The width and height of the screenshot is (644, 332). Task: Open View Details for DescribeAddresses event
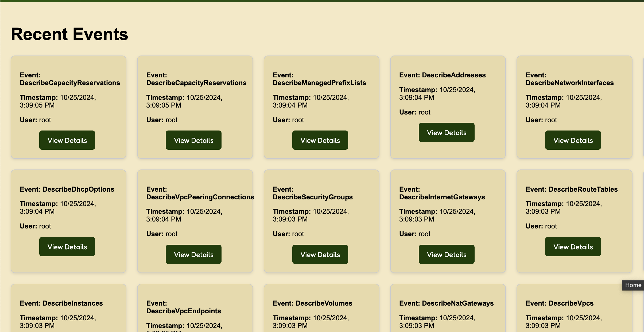click(x=446, y=132)
